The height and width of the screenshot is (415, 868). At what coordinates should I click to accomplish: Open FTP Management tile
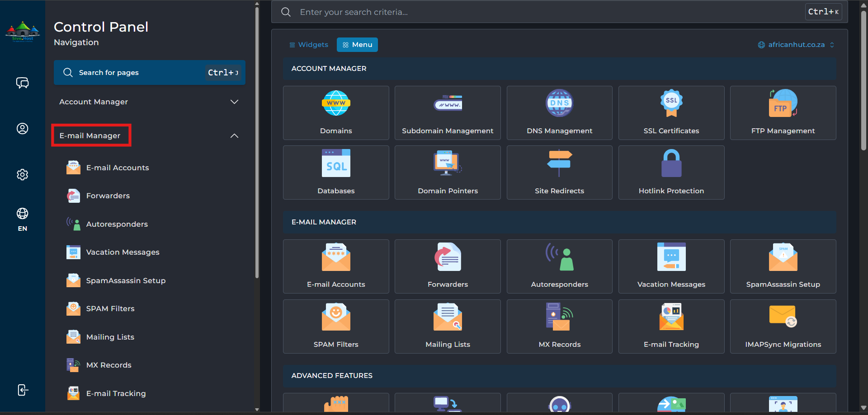point(783,113)
